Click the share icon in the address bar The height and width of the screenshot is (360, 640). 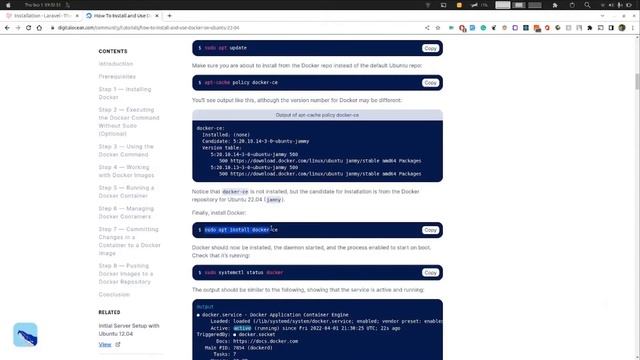coord(427,28)
